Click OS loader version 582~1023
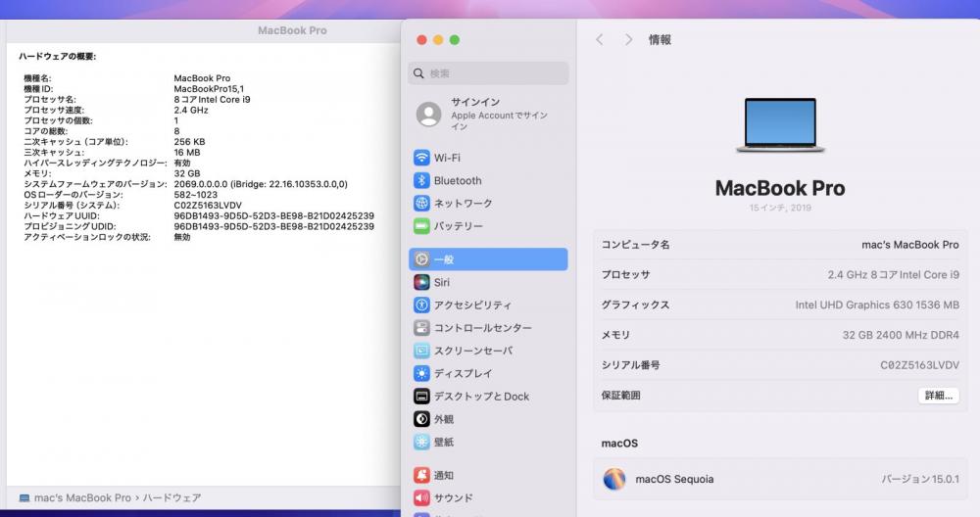The height and width of the screenshot is (517, 980). pyautogui.click(x=196, y=195)
